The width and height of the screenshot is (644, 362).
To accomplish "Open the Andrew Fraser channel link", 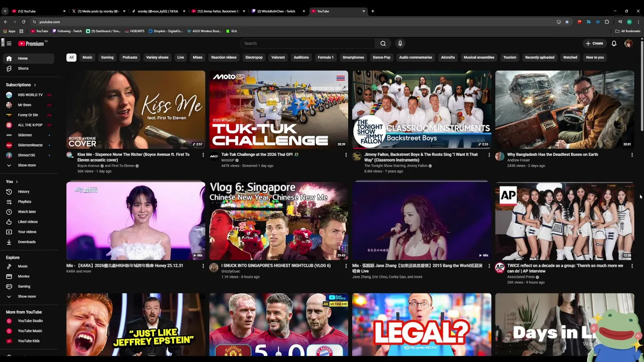I will (518, 160).
